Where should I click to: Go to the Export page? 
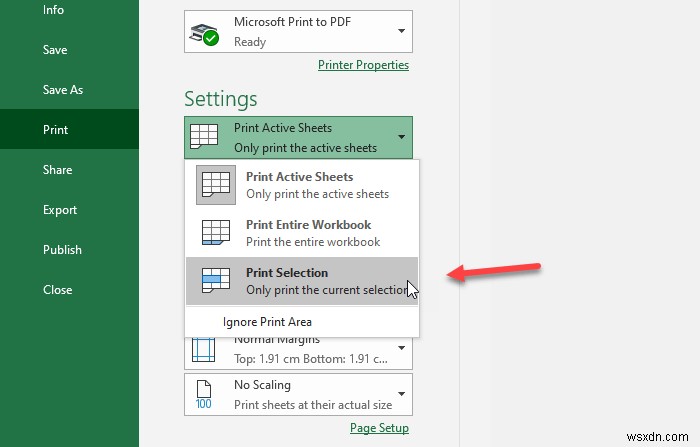coord(60,210)
